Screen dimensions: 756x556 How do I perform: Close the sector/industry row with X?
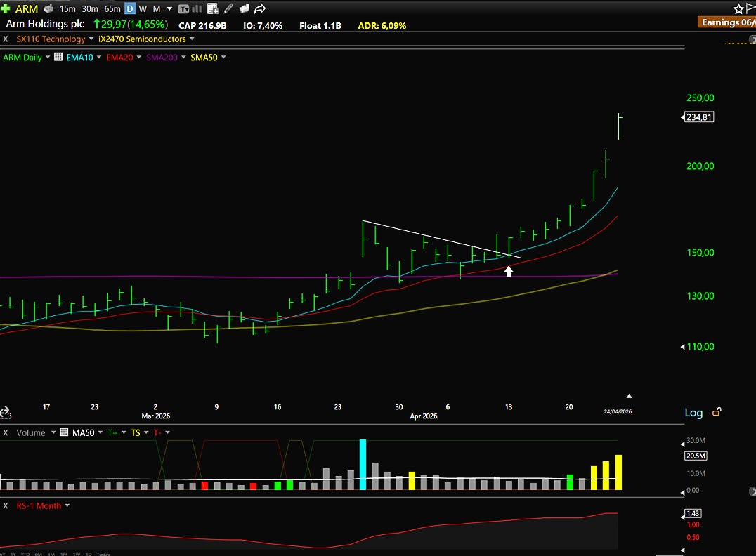(6, 39)
